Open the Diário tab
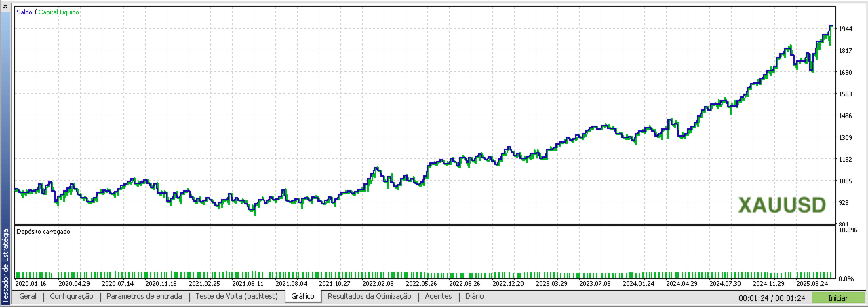Image resolution: width=868 pixels, height=307 pixels. pos(475,297)
